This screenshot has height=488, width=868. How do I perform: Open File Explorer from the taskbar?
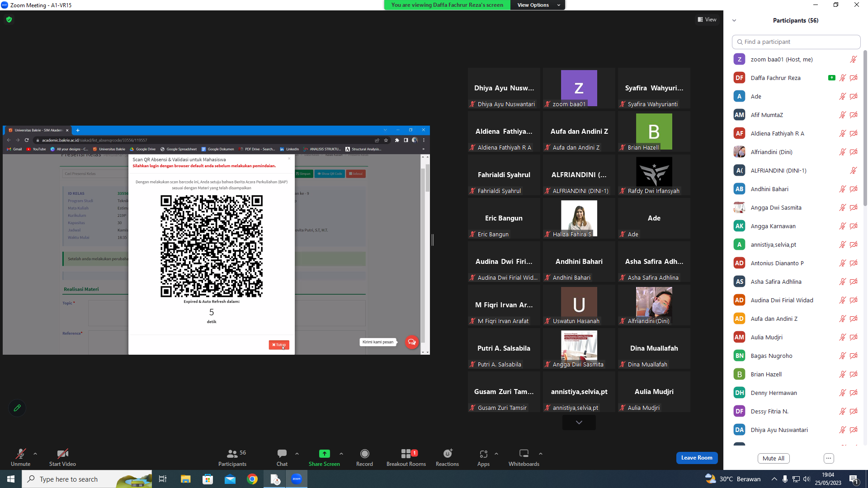pyautogui.click(x=185, y=479)
